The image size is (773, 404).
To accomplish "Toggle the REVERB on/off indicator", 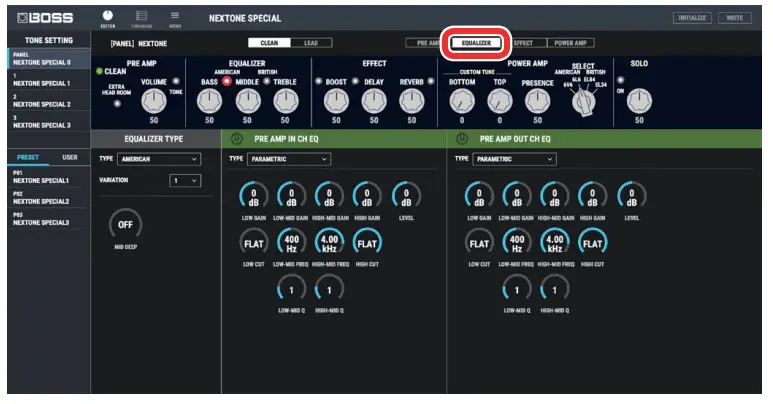I will pos(431,81).
